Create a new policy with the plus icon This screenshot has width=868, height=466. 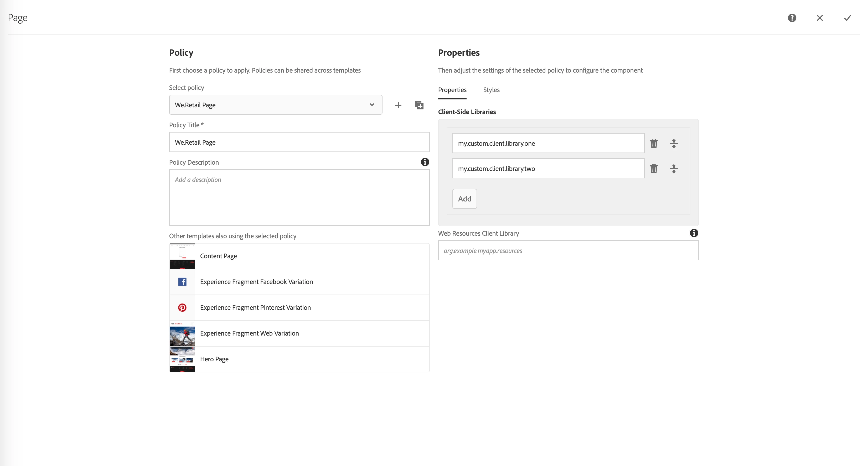(x=398, y=105)
